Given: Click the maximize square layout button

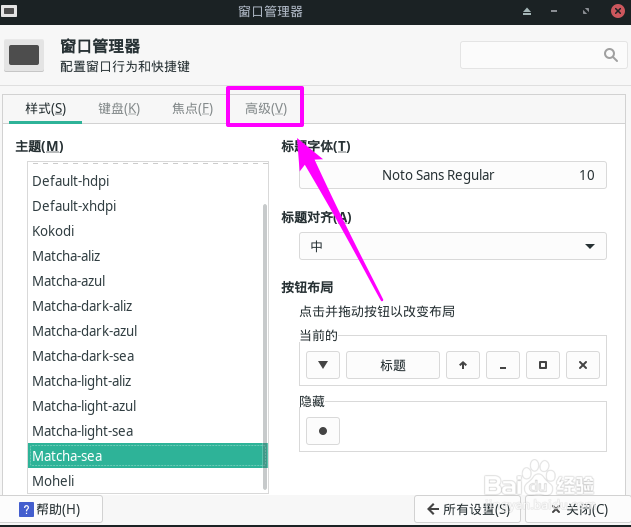Looking at the screenshot, I should 543,365.
